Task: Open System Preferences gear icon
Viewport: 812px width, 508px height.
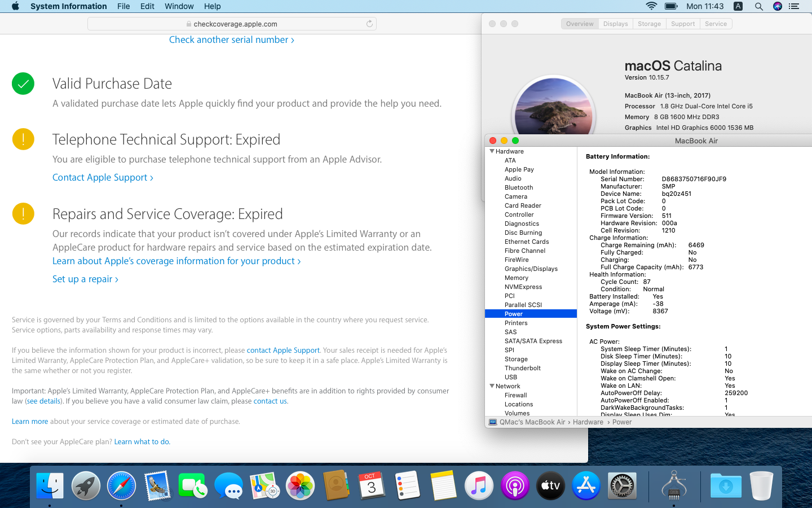Action: 622,486
